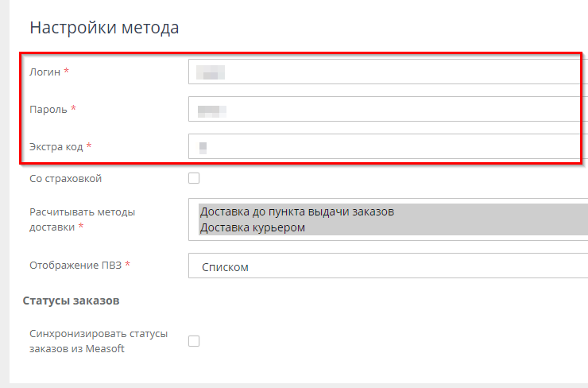The height and width of the screenshot is (388, 588).
Task: Toggle Синхронизировать статусы заказов из Measoft checkbox
Action: (194, 341)
